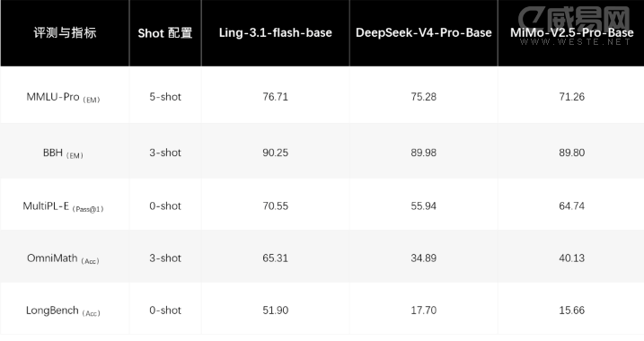The height and width of the screenshot is (341, 644).
Task: Click the BBH benchmark row label
Action: 63,153
